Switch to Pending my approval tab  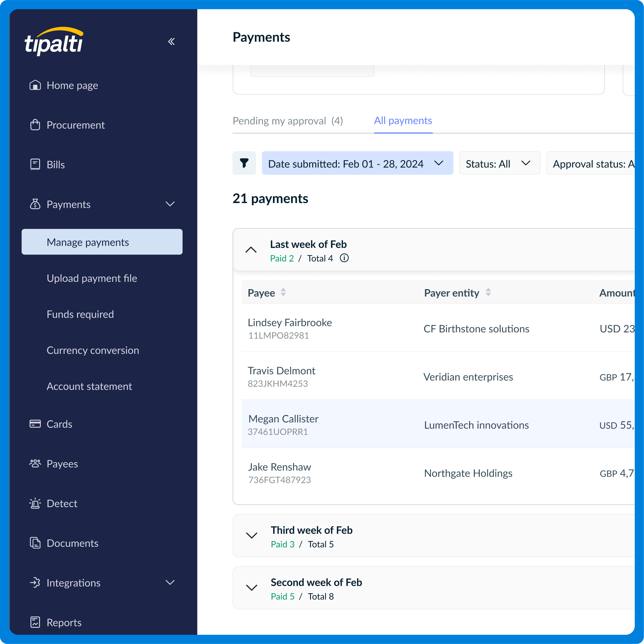pos(287,121)
